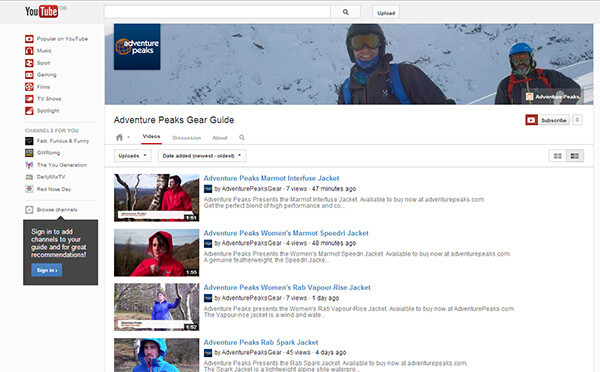Viewport: 600px width, 372px height.
Task: Open the Date added sort dropdown
Action: tap(202, 156)
